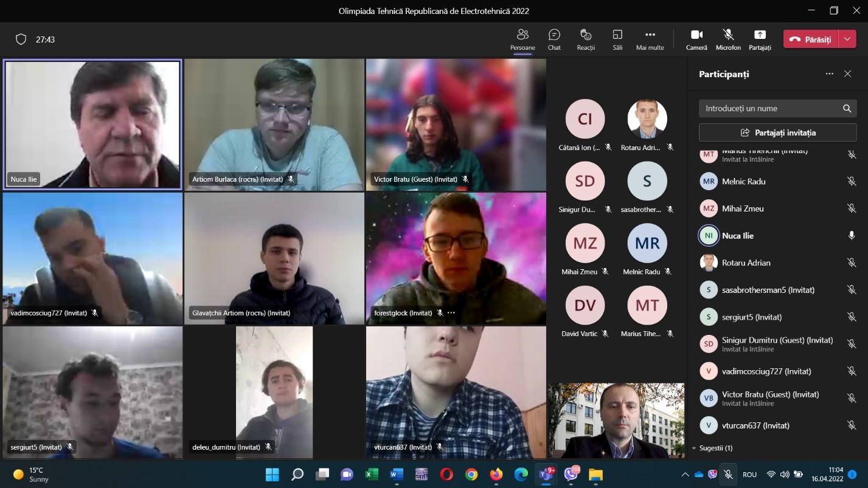Open Excel from the taskbar
This screenshot has width=868, height=488.
tap(372, 474)
